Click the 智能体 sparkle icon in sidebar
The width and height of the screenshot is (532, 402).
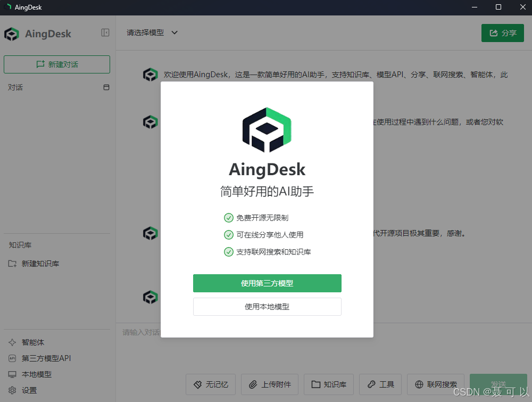[12, 342]
